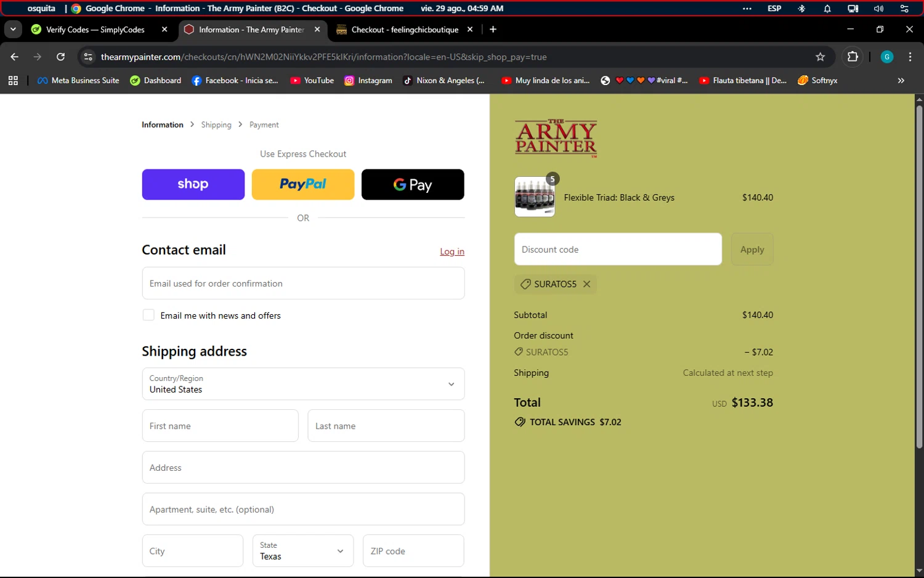Image resolution: width=924 pixels, height=578 pixels.
Task: Go to the Information breadcrumb step
Action: click(163, 124)
